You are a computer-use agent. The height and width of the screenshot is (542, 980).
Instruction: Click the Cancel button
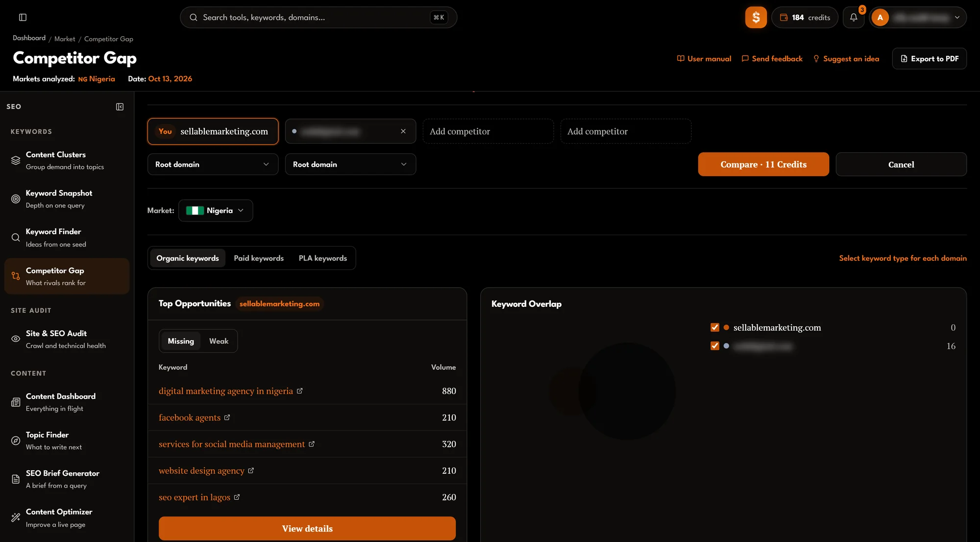coord(901,164)
